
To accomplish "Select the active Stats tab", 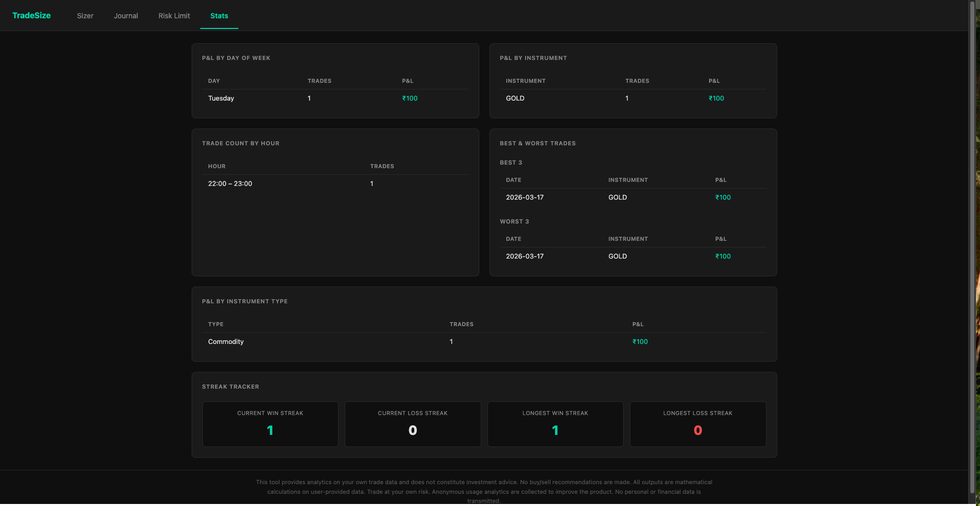I will coord(219,16).
